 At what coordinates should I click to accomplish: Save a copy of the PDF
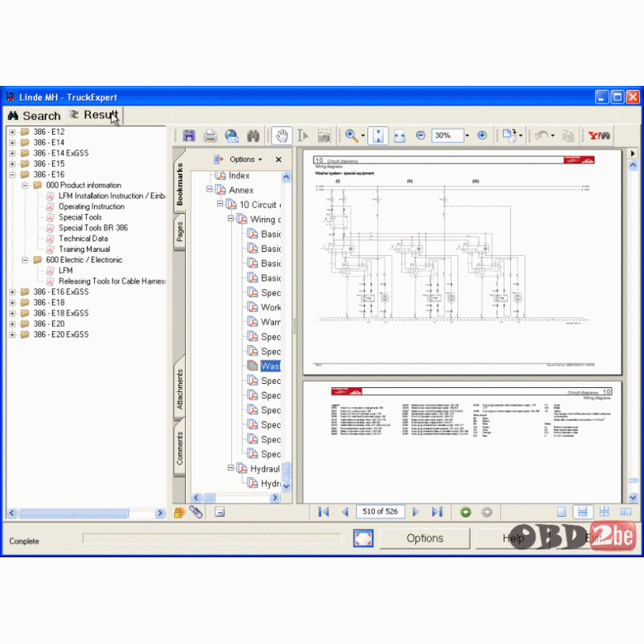189,135
